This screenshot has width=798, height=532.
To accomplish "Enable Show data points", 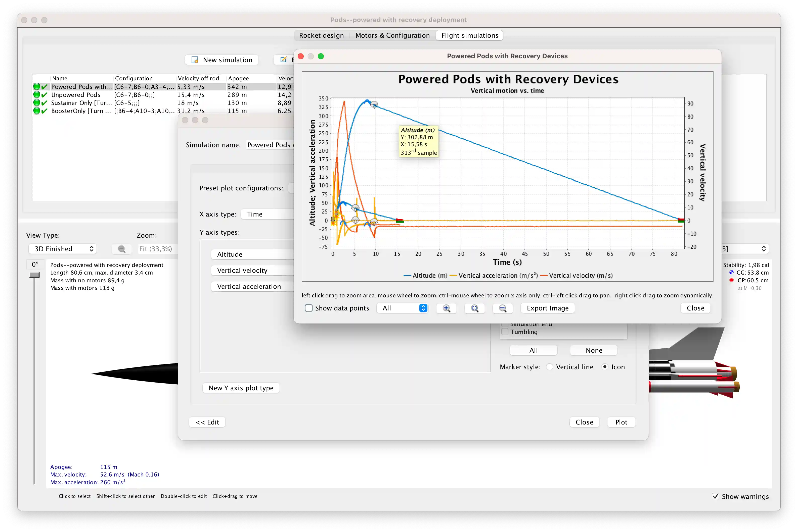I will [309, 308].
